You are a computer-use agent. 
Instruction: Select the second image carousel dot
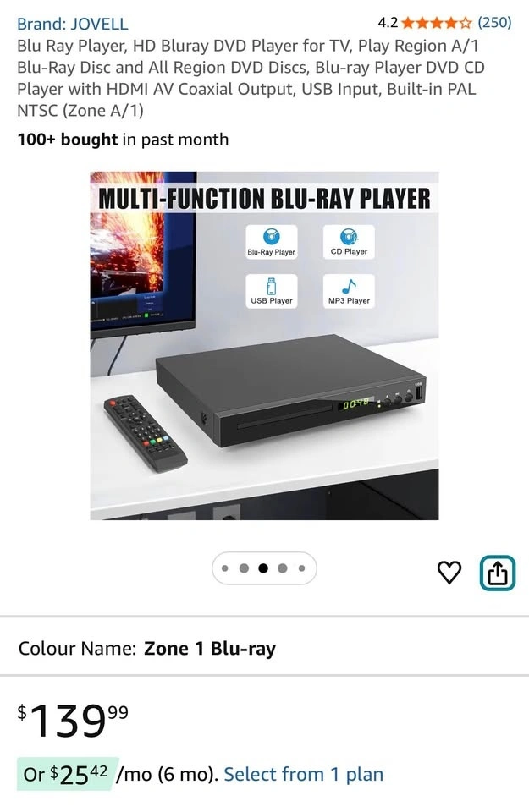click(244, 568)
